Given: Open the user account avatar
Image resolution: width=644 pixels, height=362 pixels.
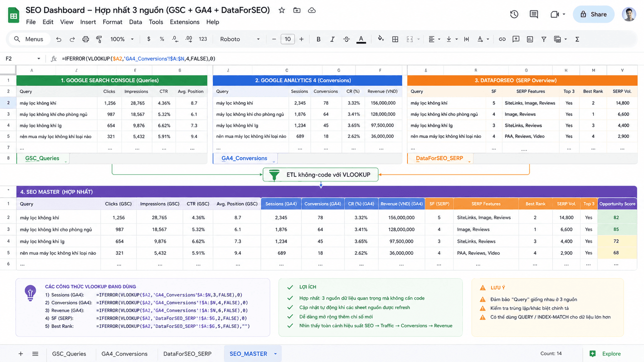Looking at the screenshot, I should coord(629,14).
